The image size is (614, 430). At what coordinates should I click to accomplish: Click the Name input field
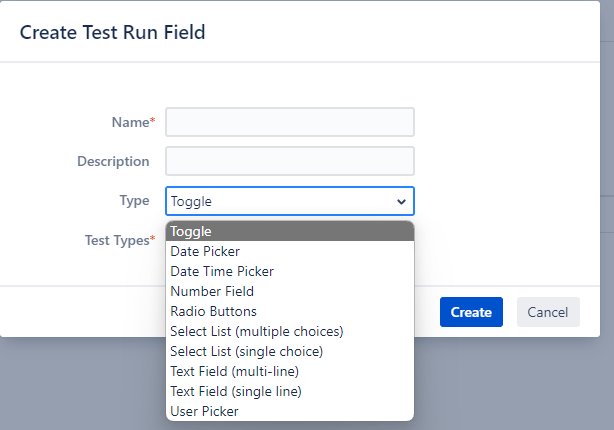coord(290,122)
